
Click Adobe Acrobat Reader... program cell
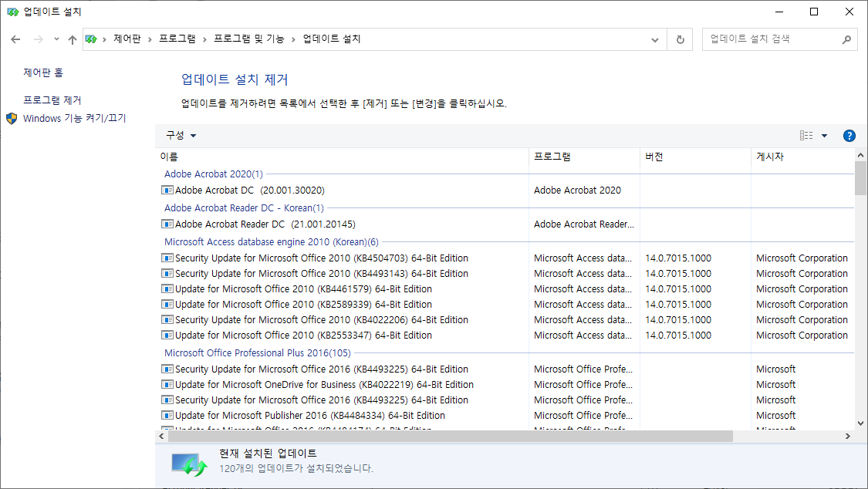[x=583, y=224]
